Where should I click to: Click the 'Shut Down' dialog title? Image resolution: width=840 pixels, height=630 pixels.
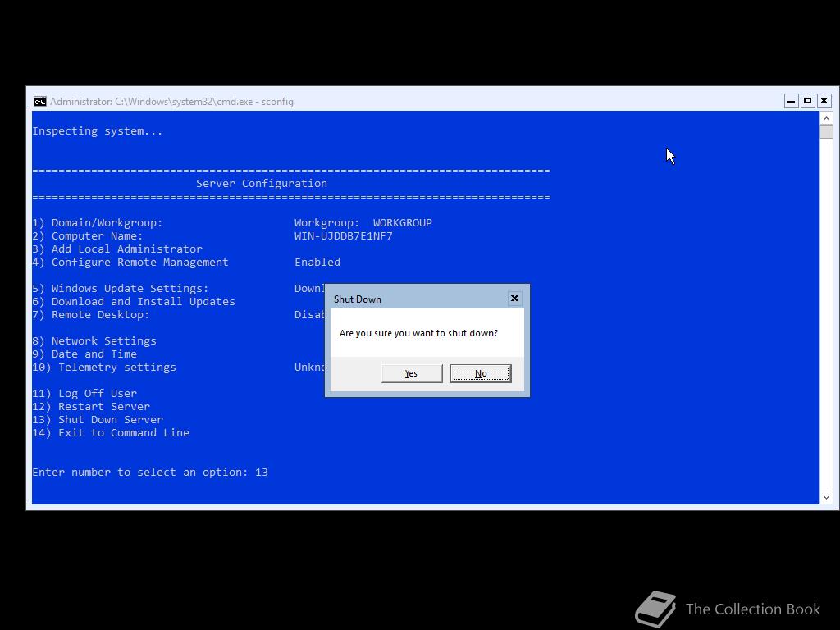358,299
